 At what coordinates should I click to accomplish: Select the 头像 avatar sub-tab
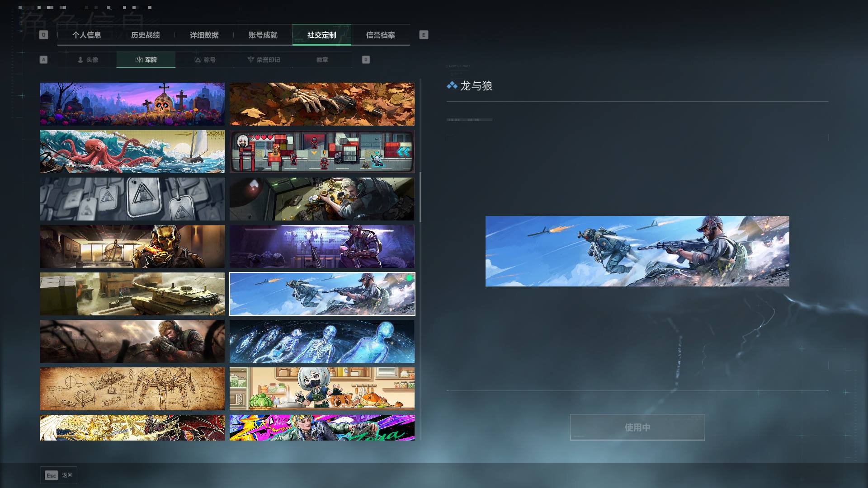87,60
